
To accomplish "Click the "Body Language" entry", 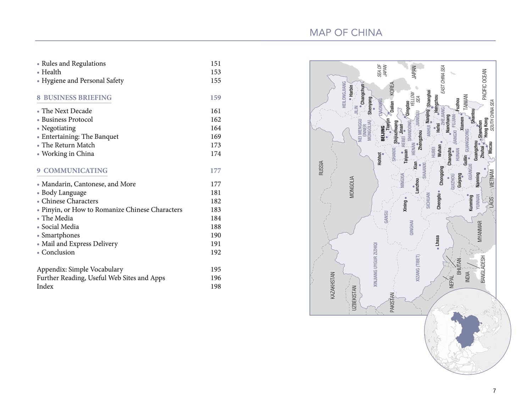I will (x=64, y=193).
